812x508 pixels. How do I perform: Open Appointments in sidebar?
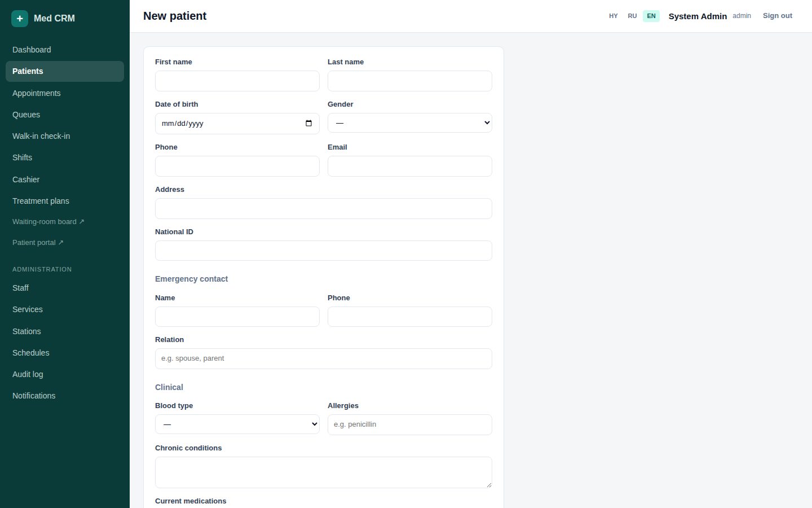pos(65,93)
